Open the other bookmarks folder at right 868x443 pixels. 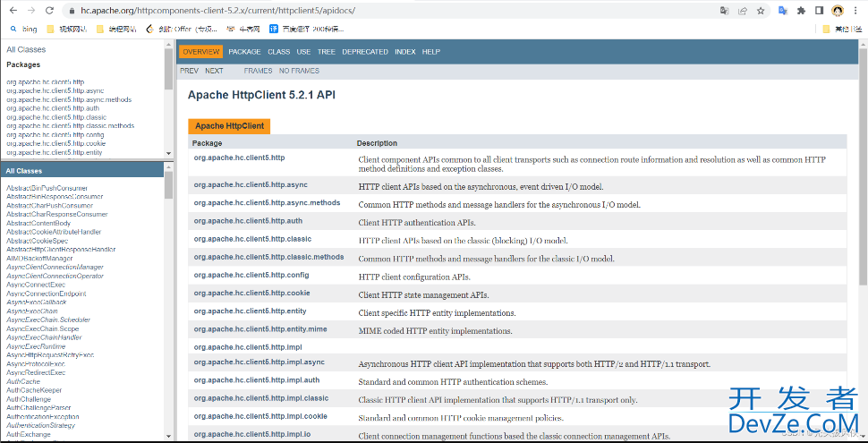pyautogui.click(x=842, y=29)
